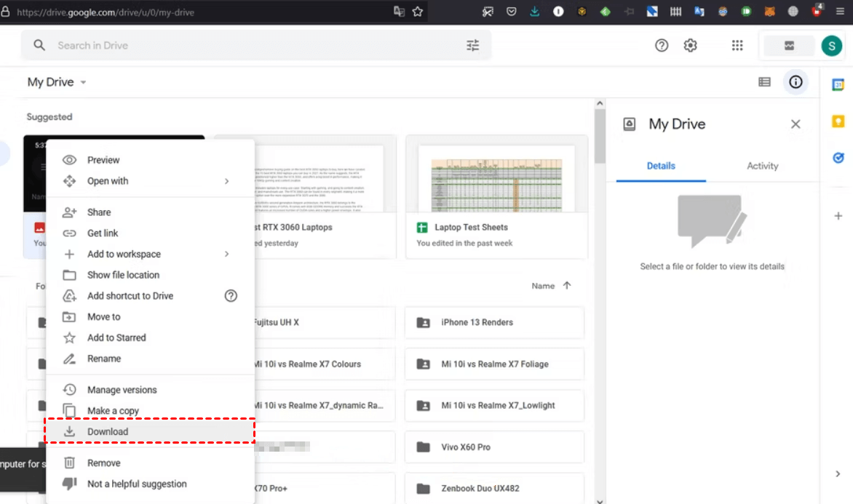Viewport: 853px width, 504px height.
Task: Choose Download from the context menu
Action: (x=108, y=431)
